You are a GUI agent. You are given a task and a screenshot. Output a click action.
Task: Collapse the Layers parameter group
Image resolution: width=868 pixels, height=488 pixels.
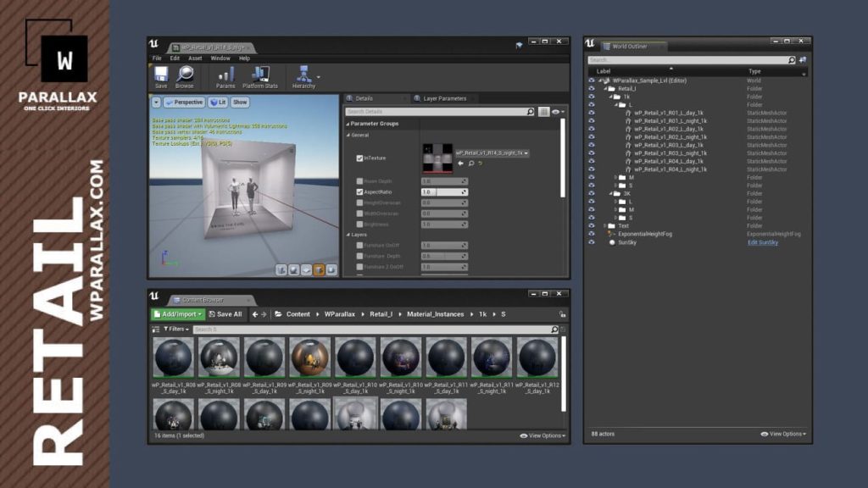[348, 235]
